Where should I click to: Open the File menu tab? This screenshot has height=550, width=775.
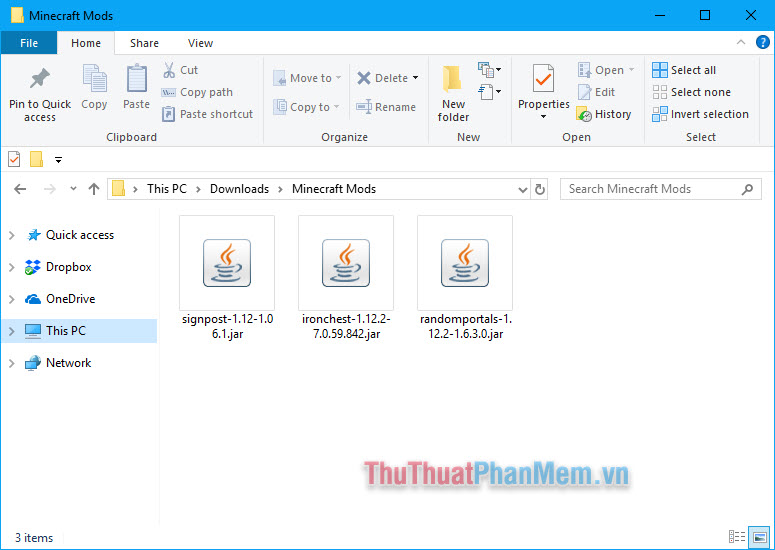(29, 43)
